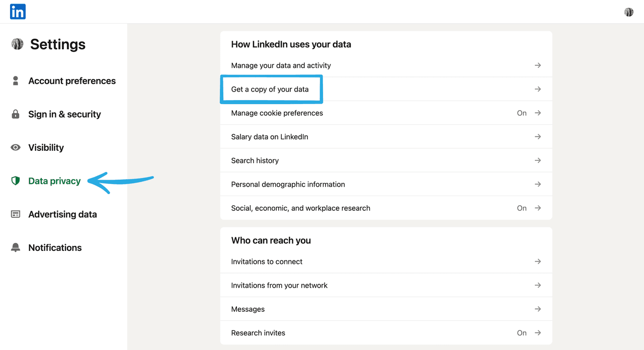The image size is (644, 350).
Task: Click the eye icon next to Visibility
Action: pyautogui.click(x=16, y=147)
